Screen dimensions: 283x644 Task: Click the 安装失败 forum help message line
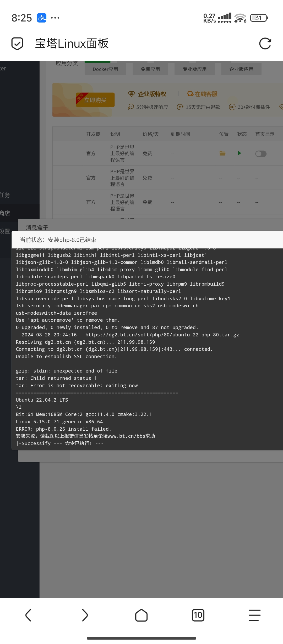coord(85,436)
